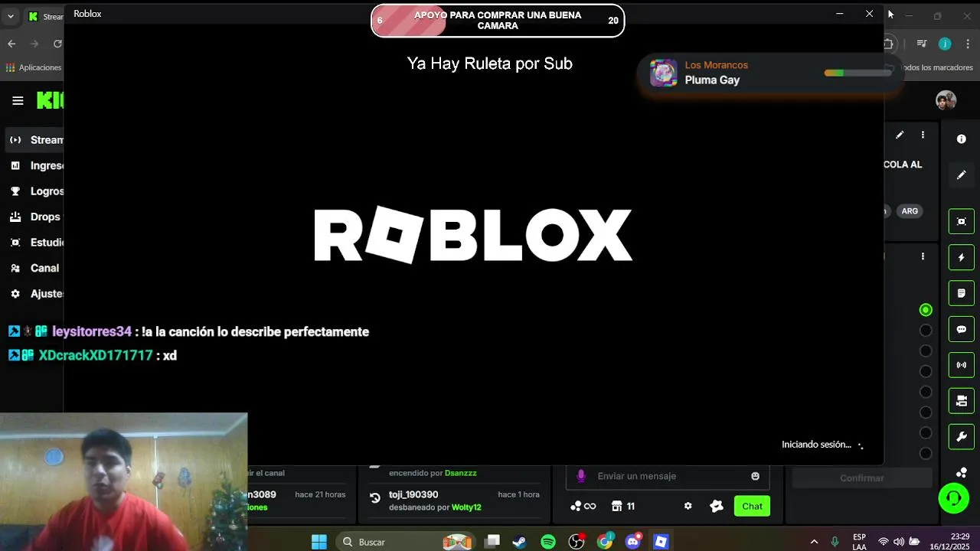Open Wolty12 moderator link

(466, 507)
